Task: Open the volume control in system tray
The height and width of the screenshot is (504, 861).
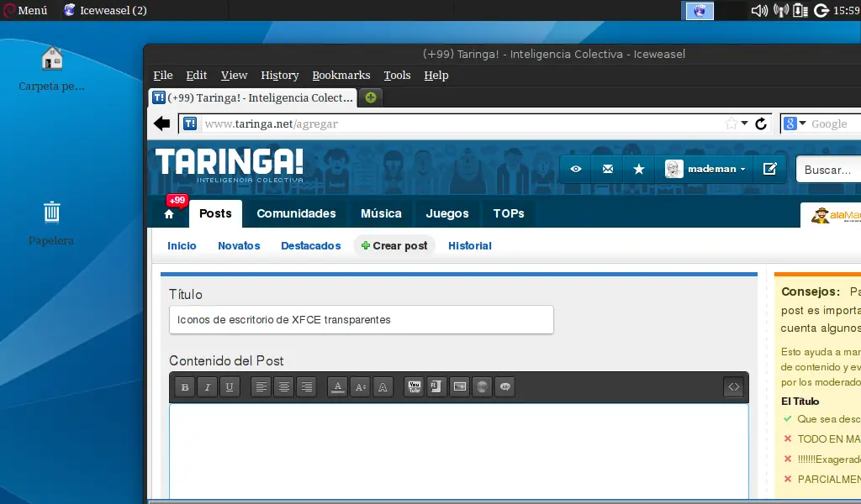Action: coord(759,10)
